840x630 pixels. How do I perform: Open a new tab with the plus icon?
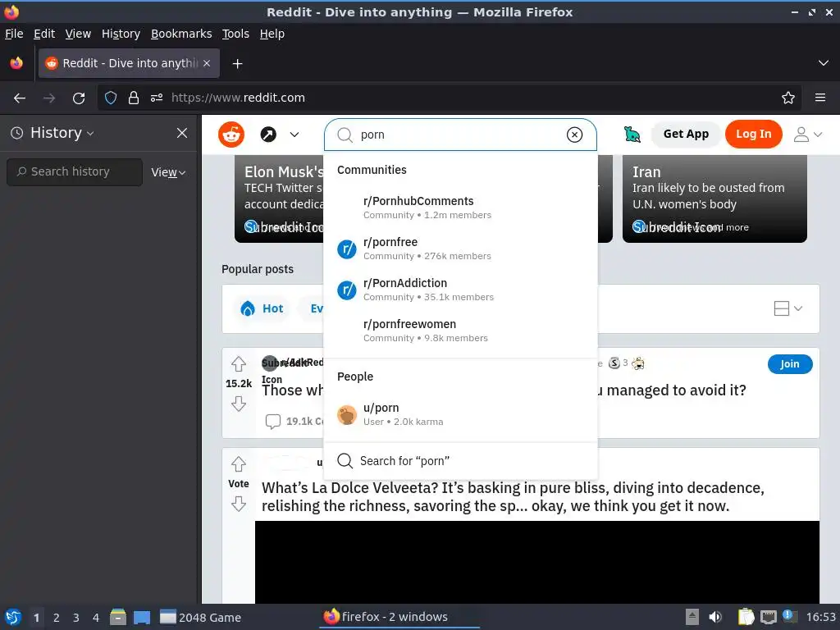click(237, 64)
